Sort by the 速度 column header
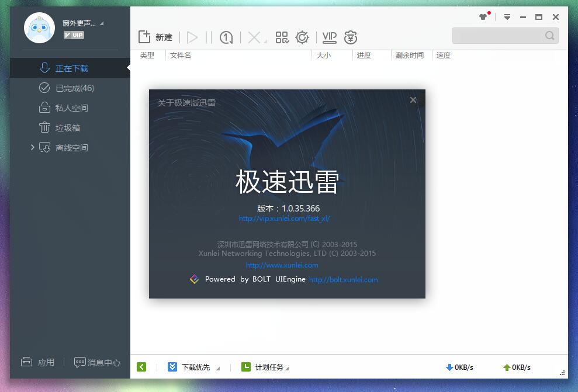The height and width of the screenshot is (392, 578). pyautogui.click(x=443, y=55)
